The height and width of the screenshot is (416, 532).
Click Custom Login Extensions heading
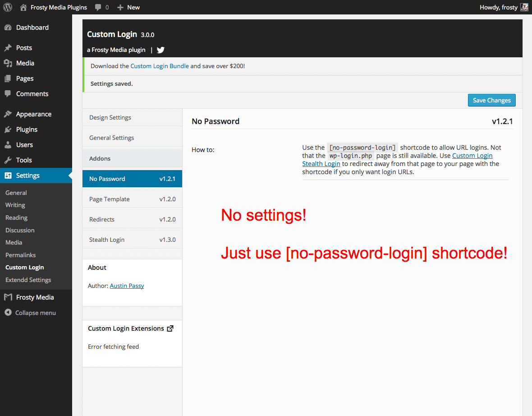[x=126, y=328]
